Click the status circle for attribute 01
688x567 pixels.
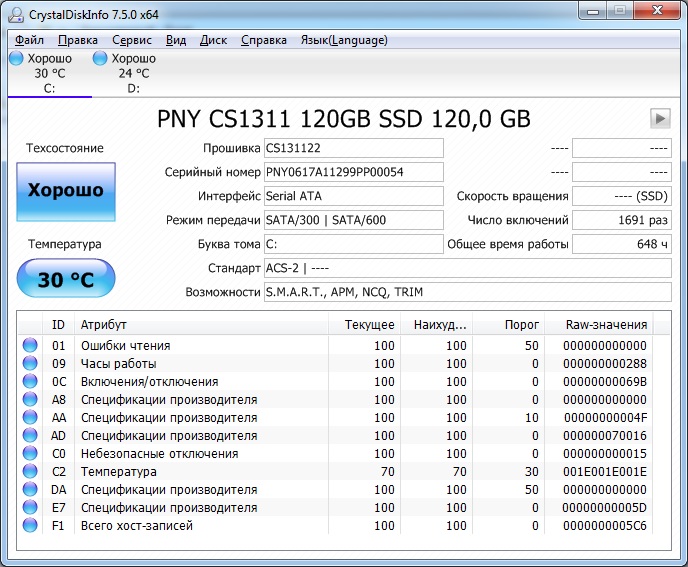pyautogui.click(x=30, y=345)
